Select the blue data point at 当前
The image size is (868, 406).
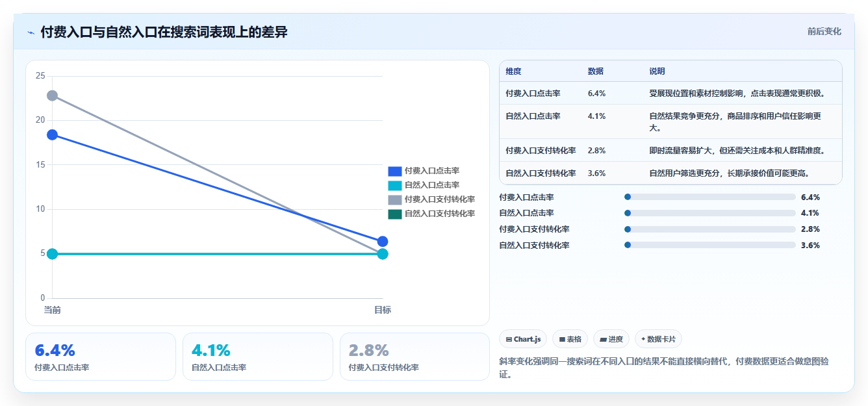coord(52,134)
